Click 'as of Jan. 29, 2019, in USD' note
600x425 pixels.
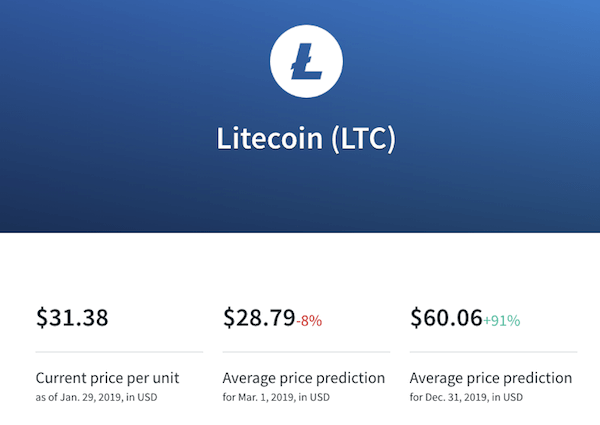(96, 397)
